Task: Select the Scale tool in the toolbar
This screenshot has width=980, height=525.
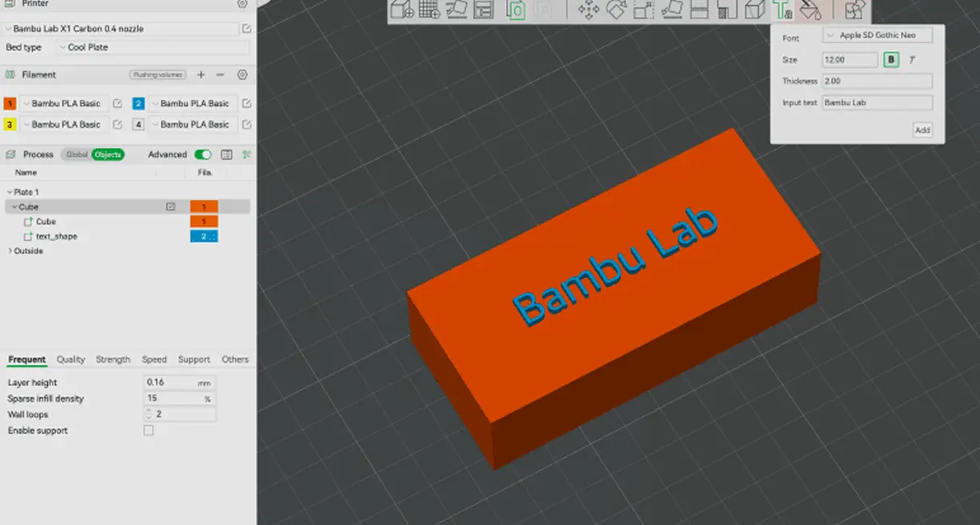Action: pos(643,10)
